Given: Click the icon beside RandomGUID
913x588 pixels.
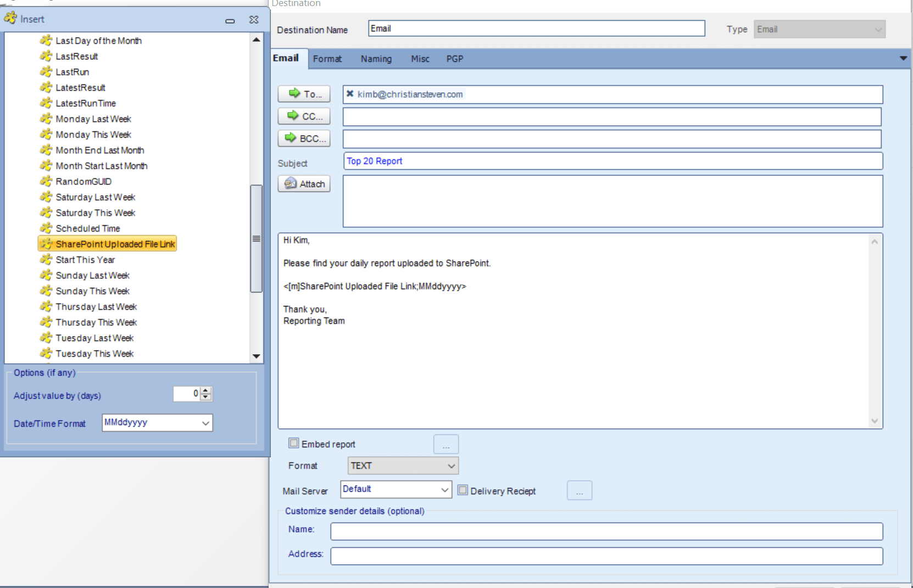Looking at the screenshot, I should coord(46,181).
